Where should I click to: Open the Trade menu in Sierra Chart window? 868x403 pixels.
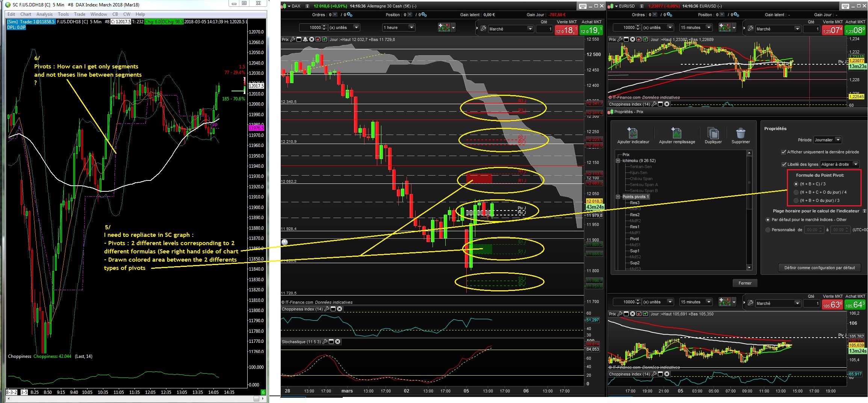tap(80, 14)
